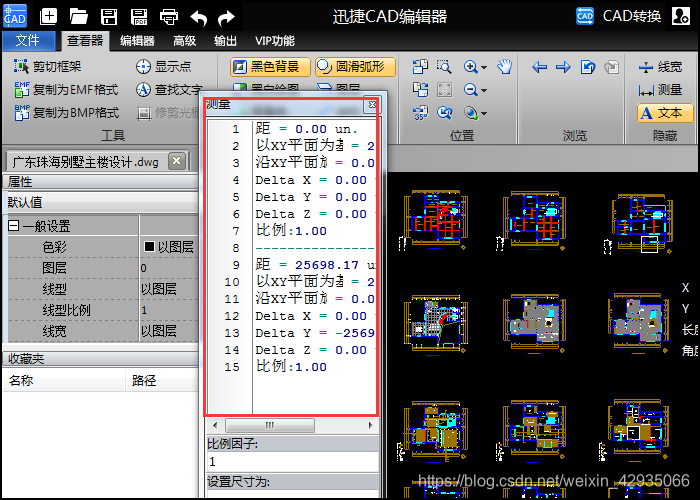Click the scrollbar left arrow in 测量 panel
This screenshot has width=700, height=500.
[215, 425]
